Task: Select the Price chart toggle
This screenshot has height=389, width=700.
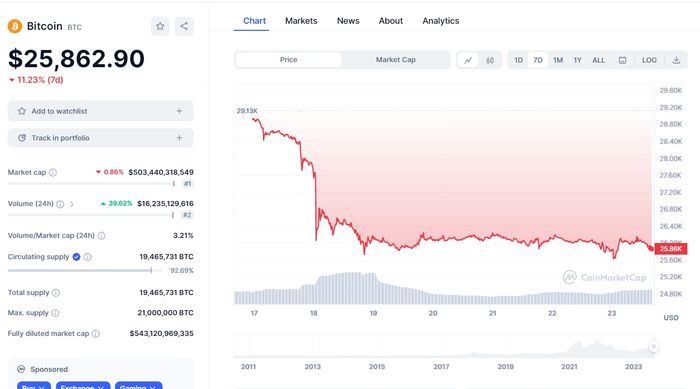Action: click(x=288, y=60)
